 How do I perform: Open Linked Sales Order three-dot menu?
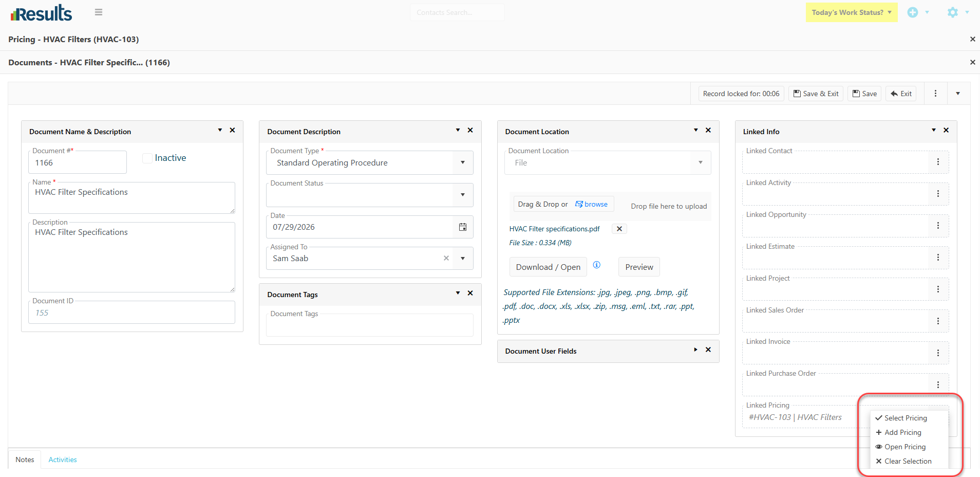[x=938, y=321]
